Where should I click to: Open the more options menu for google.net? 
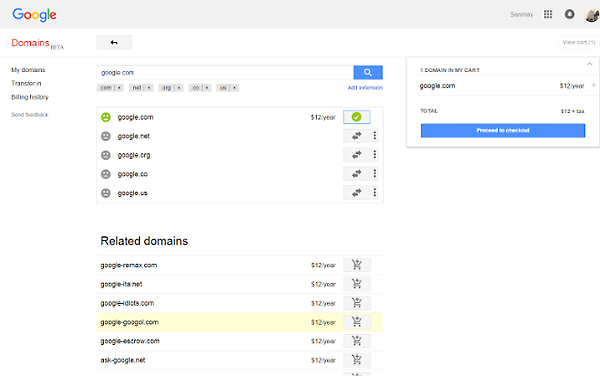point(375,135)
